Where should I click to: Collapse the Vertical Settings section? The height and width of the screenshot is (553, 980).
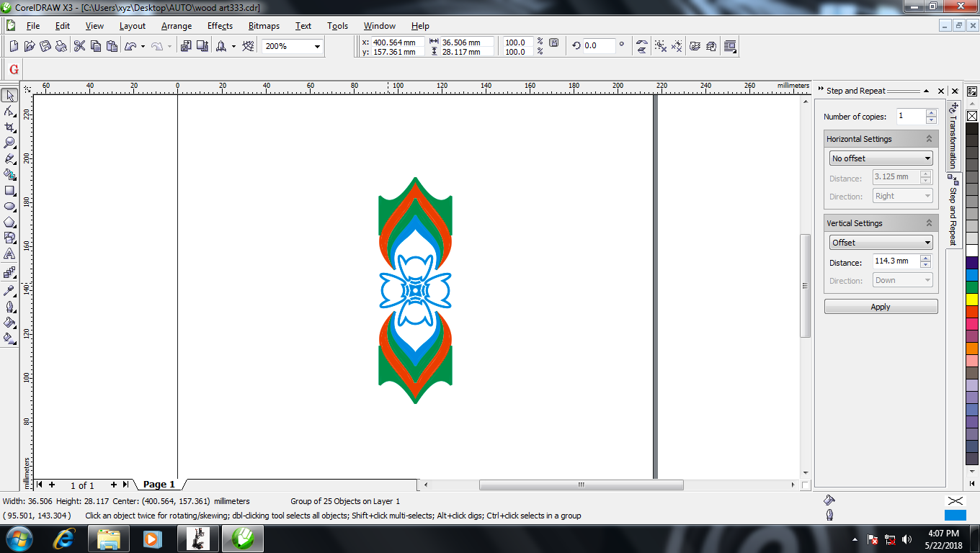929,223
